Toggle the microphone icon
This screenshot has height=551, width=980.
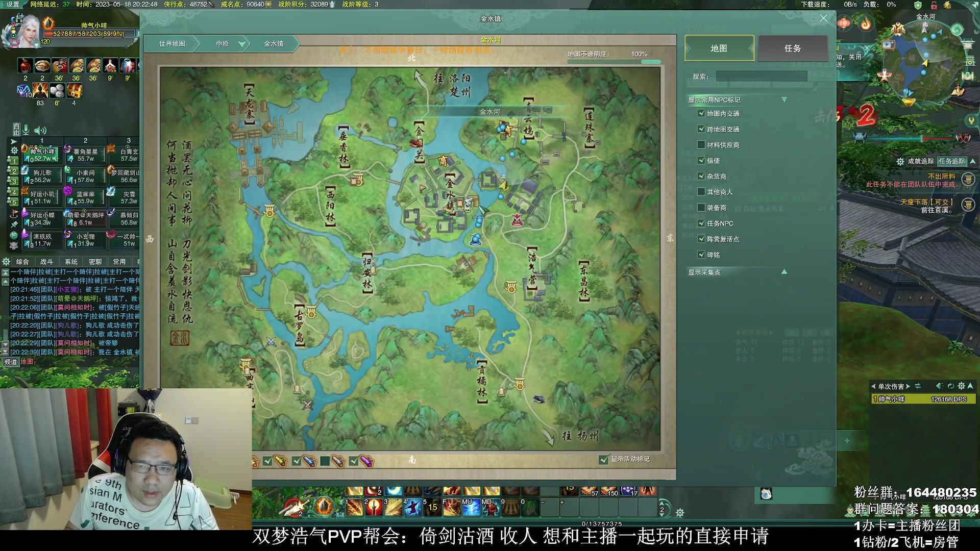click(x=26, y=130)
